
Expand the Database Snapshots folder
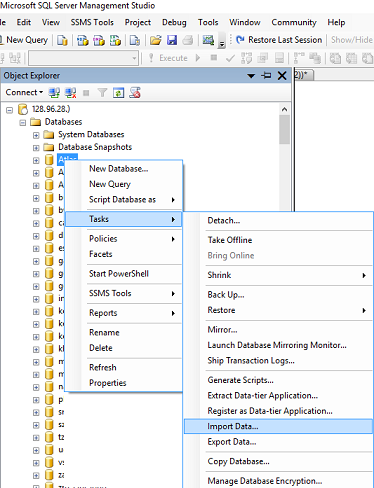[36, 148]
